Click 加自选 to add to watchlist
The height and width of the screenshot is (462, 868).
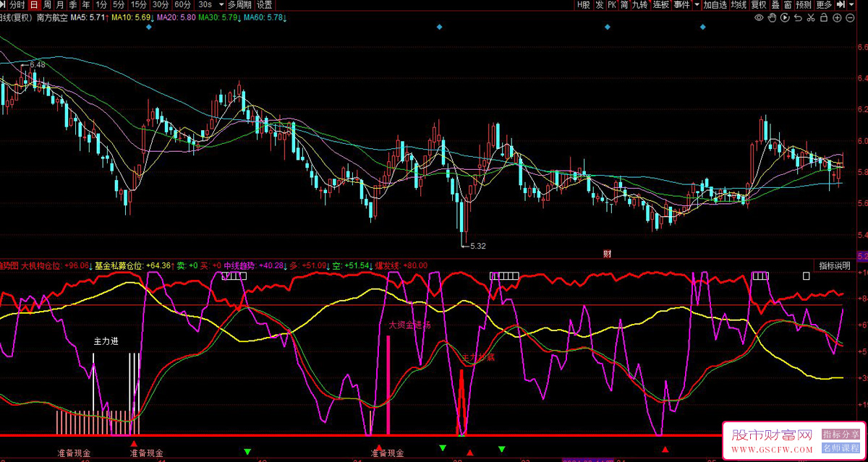[x=715, y=4]
